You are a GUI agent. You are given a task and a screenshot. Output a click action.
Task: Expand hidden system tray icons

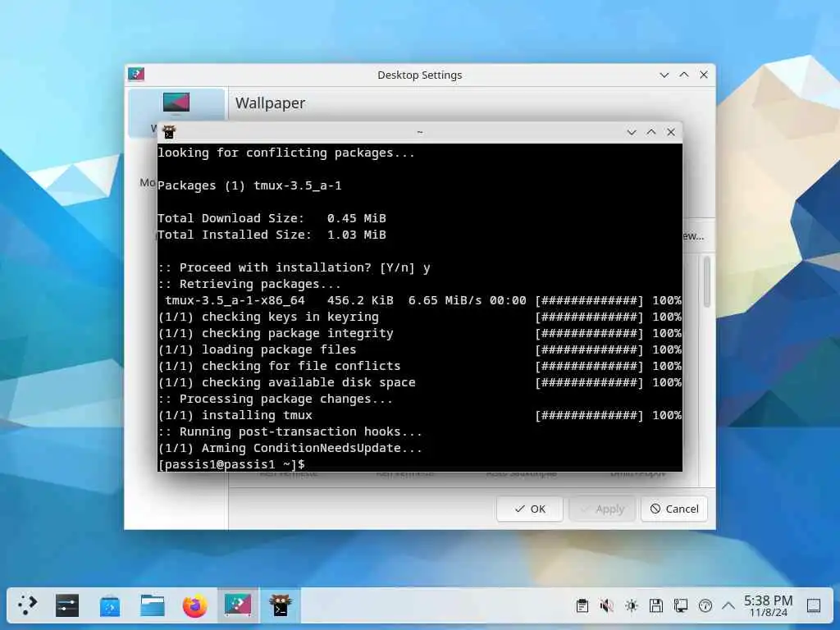pyautogui.click(x=728, y=606)
